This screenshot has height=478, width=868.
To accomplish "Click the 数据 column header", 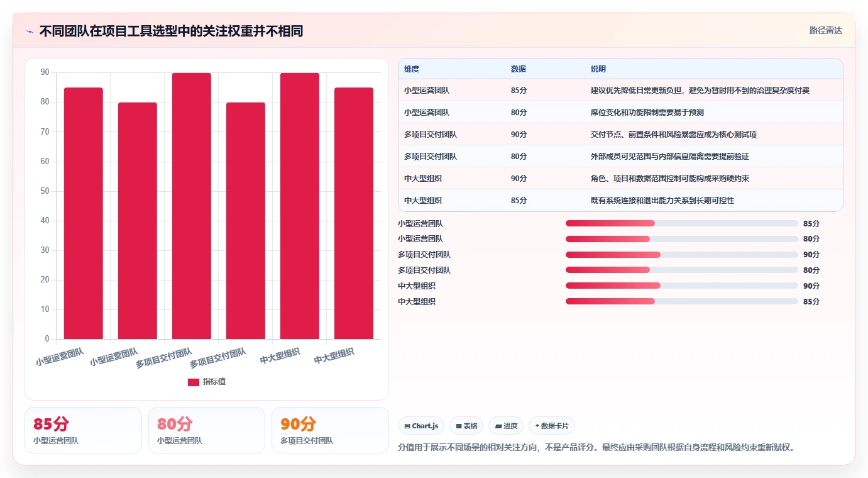I will pyautogui.click(x=519, y=69).
